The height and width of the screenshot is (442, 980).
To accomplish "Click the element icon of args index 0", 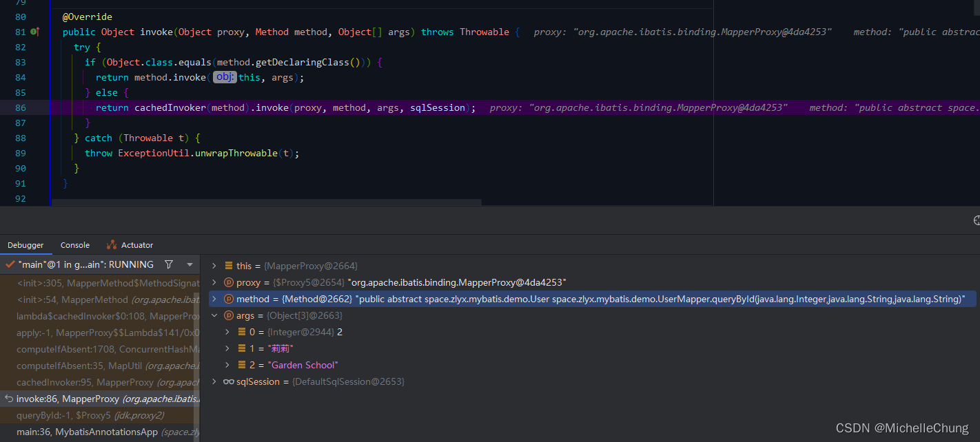I will click(x=242, y=332).
